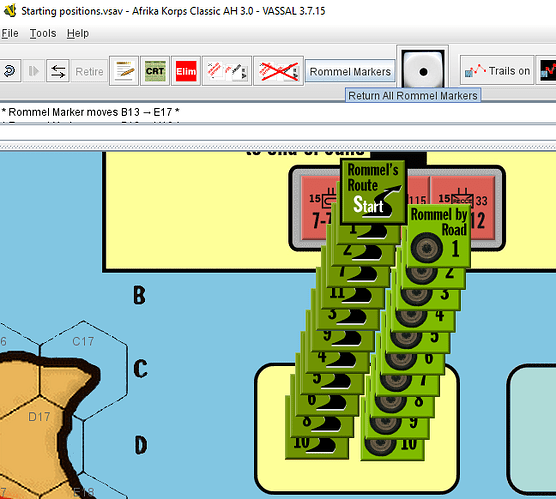Toggle the Trails on button
Screen dimensions: 556x499
click(497, 71)
